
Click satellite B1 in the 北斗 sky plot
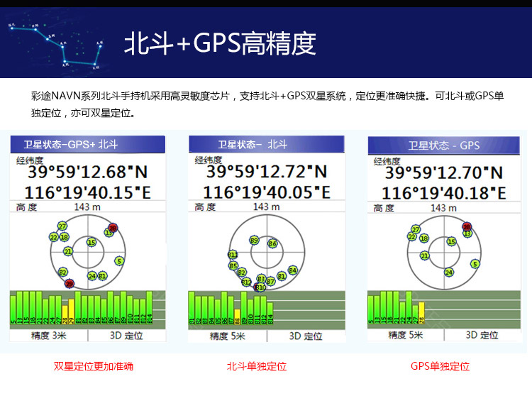click(x=282, y=276)
